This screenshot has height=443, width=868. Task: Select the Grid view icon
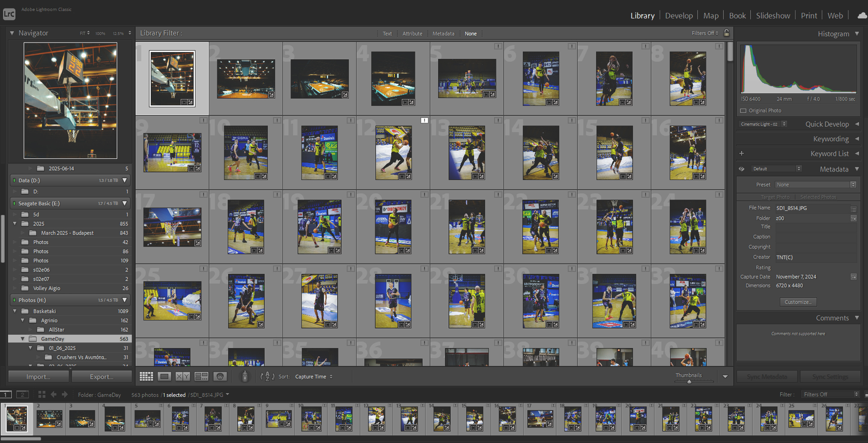(x=146, y=376)
